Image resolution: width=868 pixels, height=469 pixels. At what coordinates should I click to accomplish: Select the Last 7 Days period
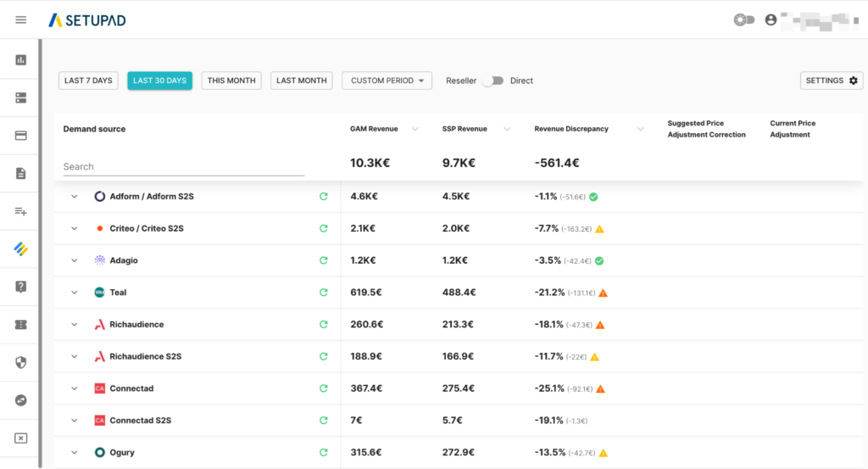tap(88, 81)
